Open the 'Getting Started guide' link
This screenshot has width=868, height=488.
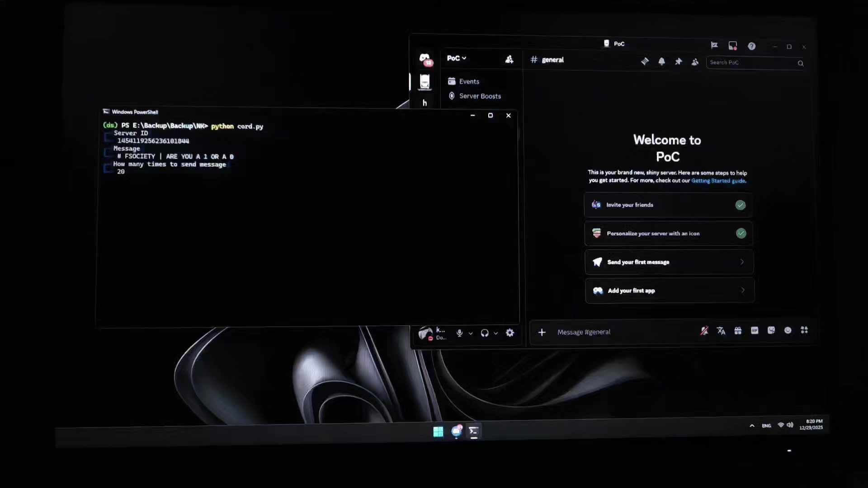tap(718, 181)
